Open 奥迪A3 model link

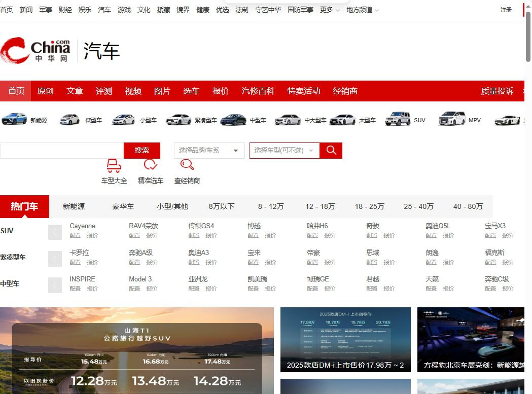pos(198,253)
